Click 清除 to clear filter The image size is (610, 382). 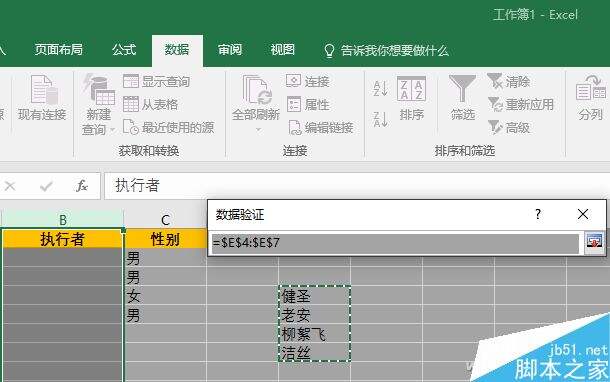(508, 81)
